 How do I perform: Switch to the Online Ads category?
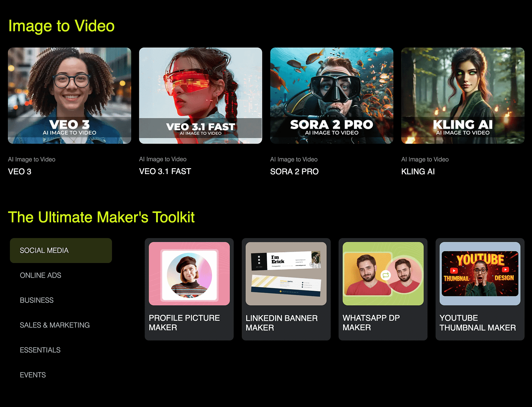41,275
